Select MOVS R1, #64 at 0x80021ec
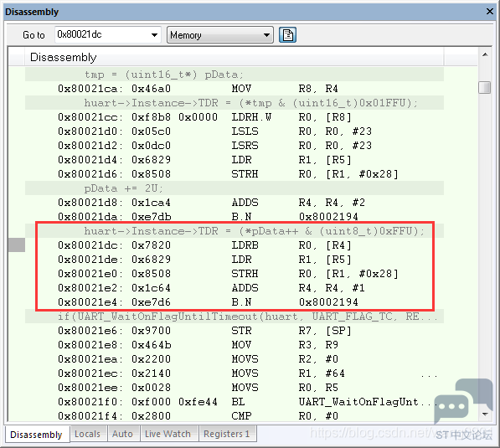 click(x=235, y=373)
